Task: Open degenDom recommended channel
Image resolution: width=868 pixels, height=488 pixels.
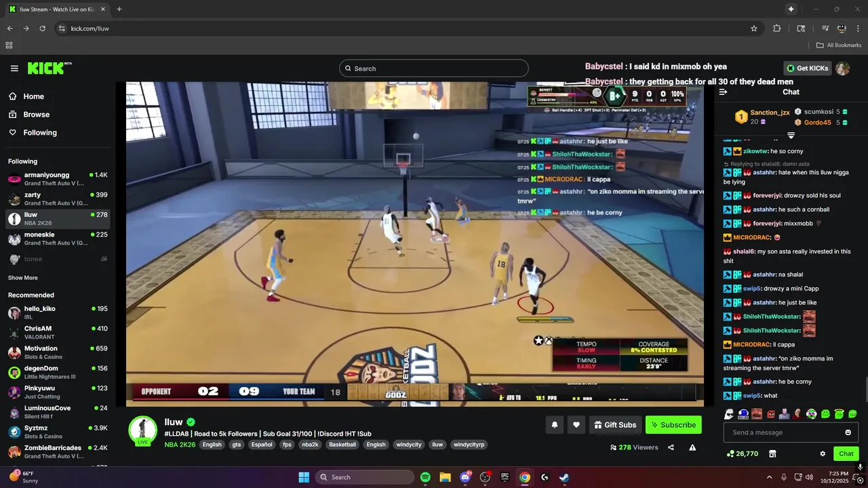Action: tap(58, 372)
